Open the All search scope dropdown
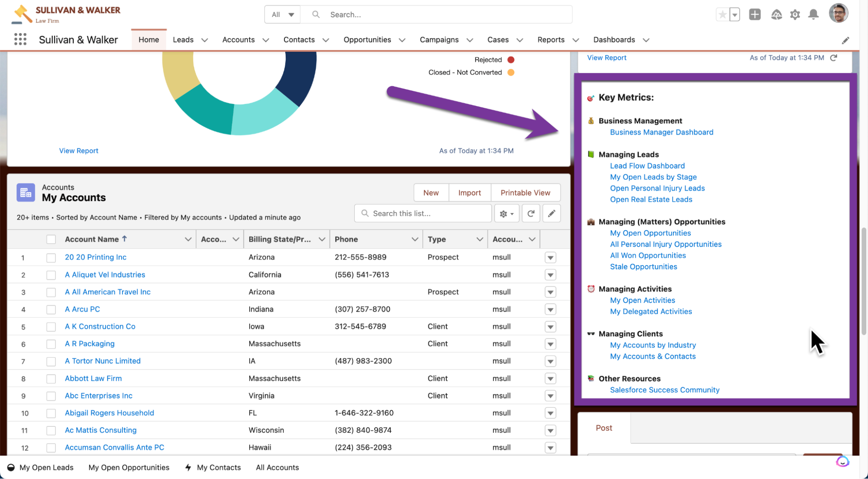The image size is (868, 479). (x=283, y=14)
